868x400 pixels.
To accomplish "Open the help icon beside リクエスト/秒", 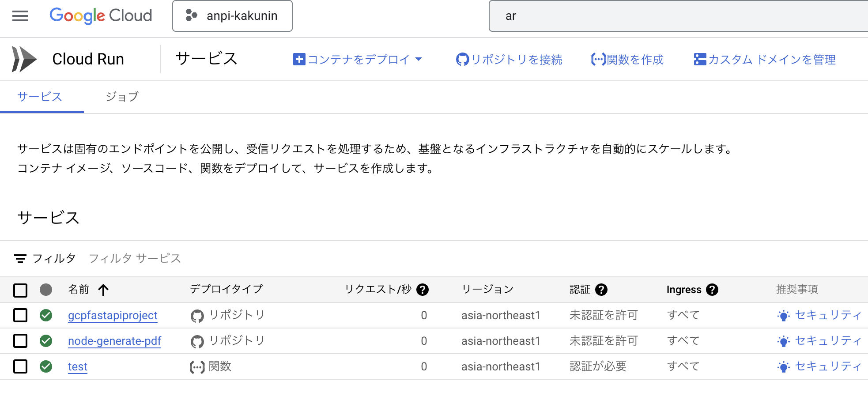I will pyautogui.click(x=423, y=290).
